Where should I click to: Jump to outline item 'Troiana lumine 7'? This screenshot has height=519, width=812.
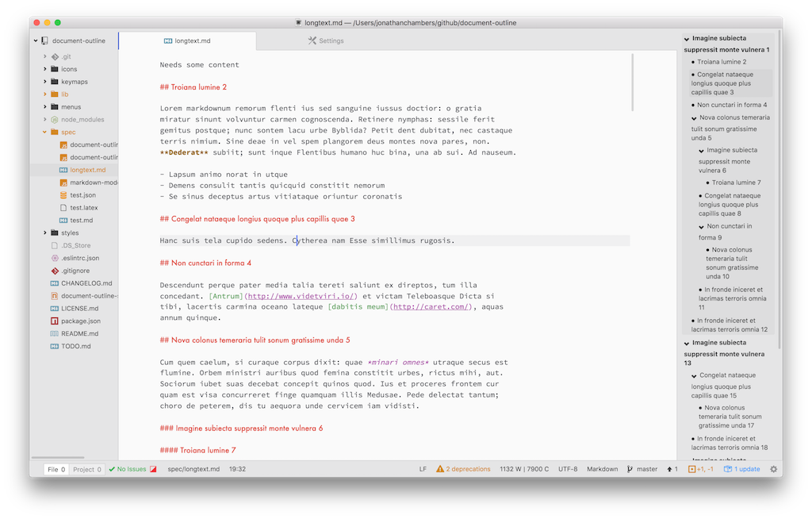[737, 183]
